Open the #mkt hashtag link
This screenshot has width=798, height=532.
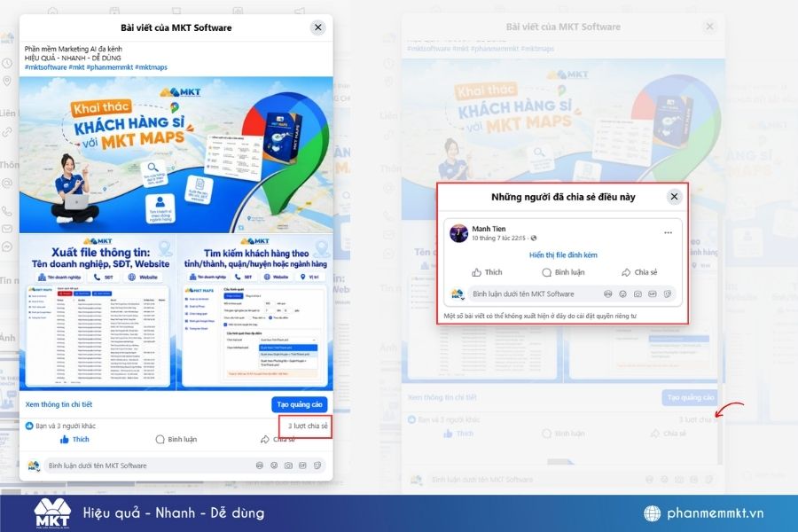tap(77, 67)
